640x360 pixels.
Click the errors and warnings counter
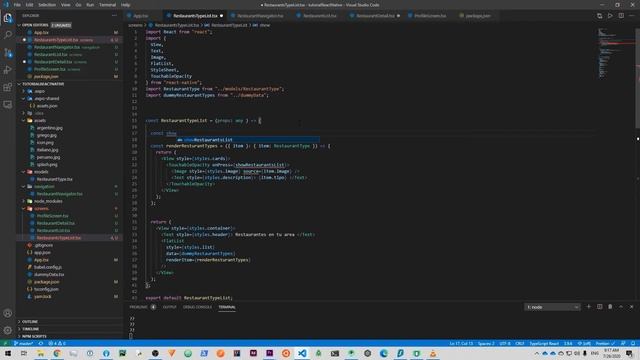[57, 343]
